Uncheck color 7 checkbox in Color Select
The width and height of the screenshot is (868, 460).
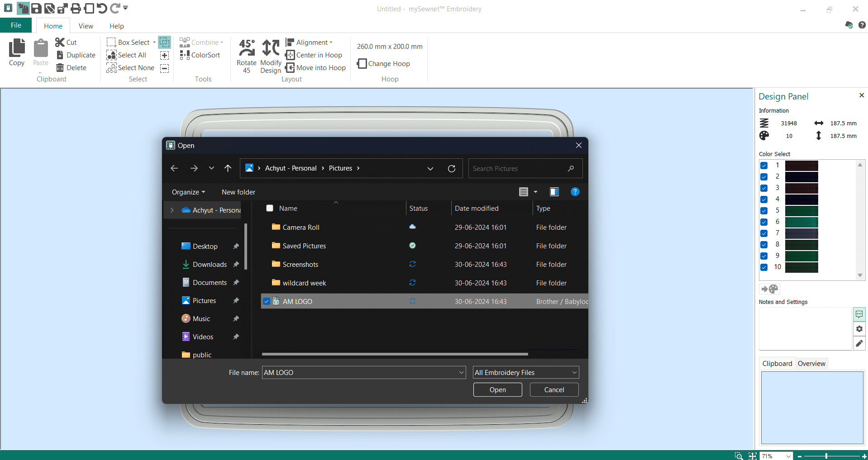click(x=764, y=233)
